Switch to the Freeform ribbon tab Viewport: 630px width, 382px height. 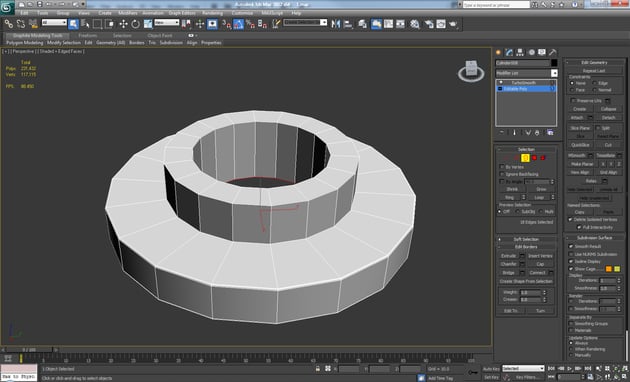tap(88, 35)
